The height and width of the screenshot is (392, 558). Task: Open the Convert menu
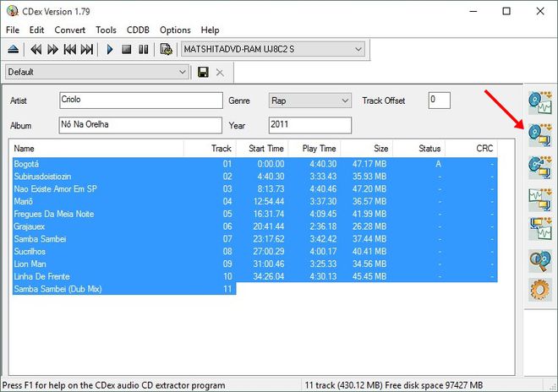point(69,30)
